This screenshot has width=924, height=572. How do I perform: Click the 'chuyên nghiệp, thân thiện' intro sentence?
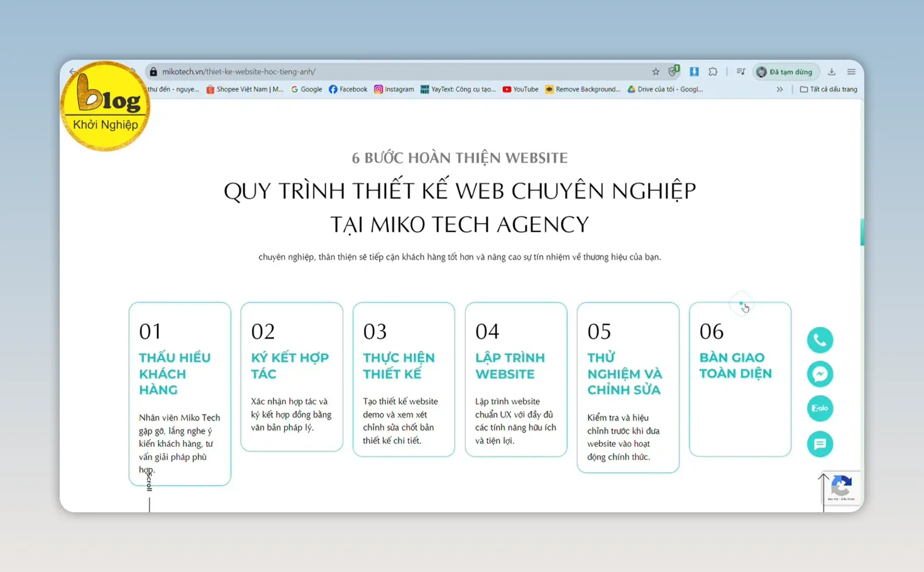click(459, 256)
